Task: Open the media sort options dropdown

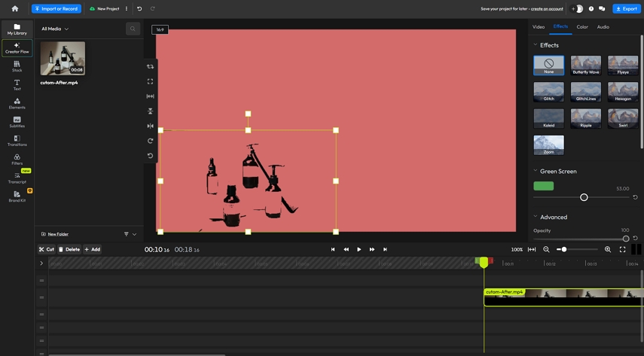Action: (x=130, y=234)
